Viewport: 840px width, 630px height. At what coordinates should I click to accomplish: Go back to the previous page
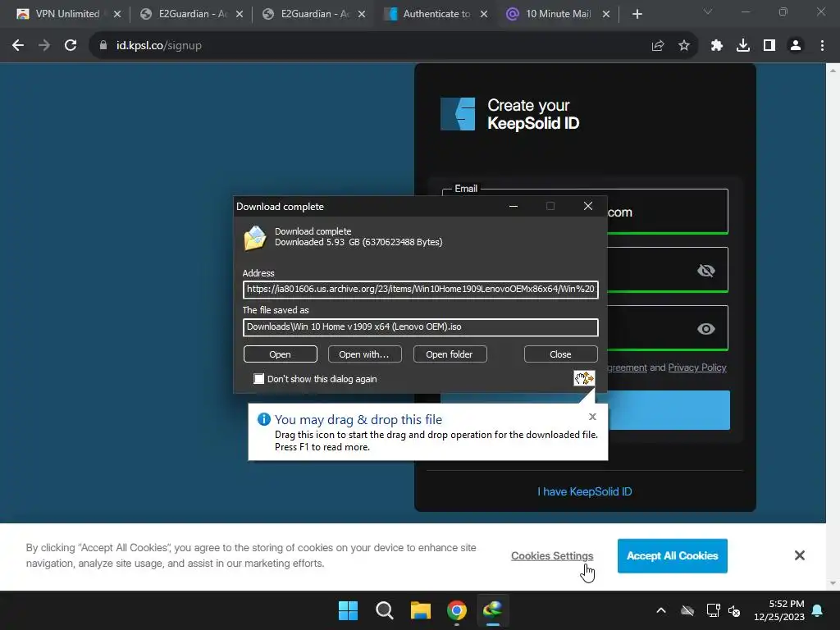click(18, 46)
